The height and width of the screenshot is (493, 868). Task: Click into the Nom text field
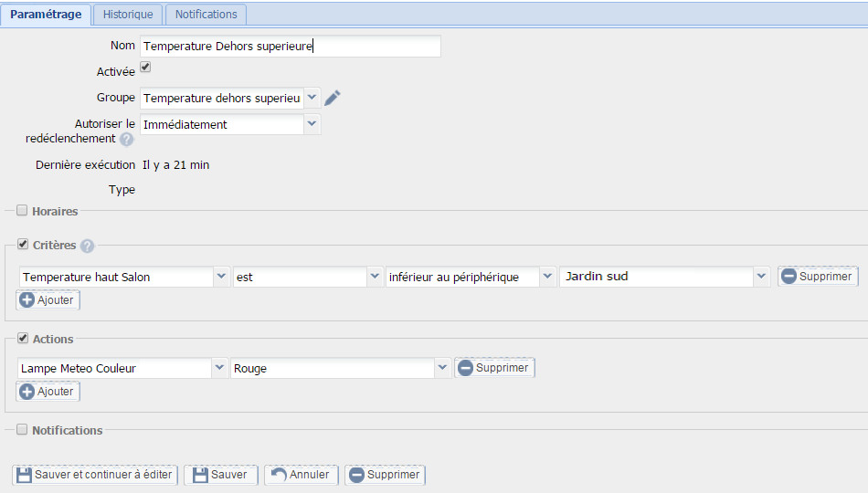[x=290, y=46]
